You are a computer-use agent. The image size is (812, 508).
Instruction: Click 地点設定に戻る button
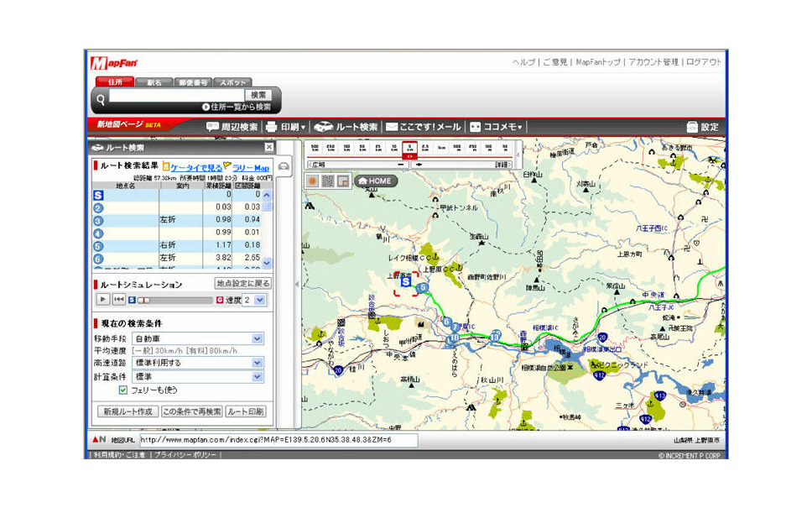pyautogui.click(x=243, y=284)
